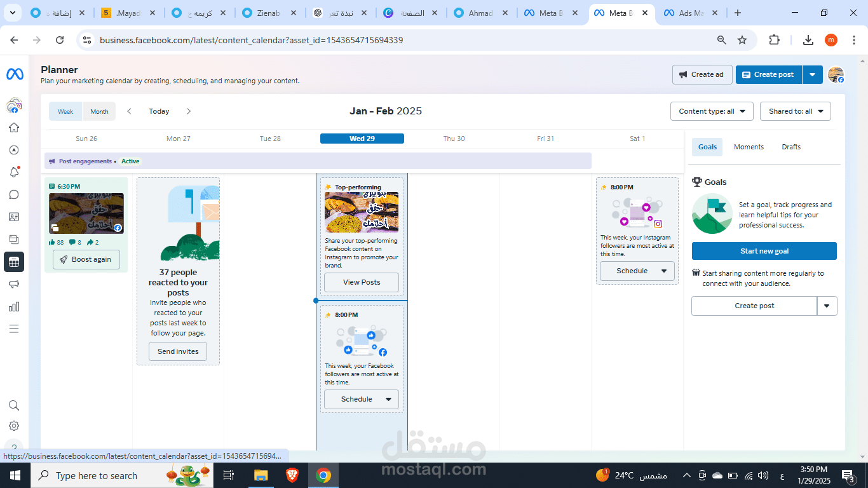Go to previous week arrow
Viewport: 868px width, 488px height.
129,111
